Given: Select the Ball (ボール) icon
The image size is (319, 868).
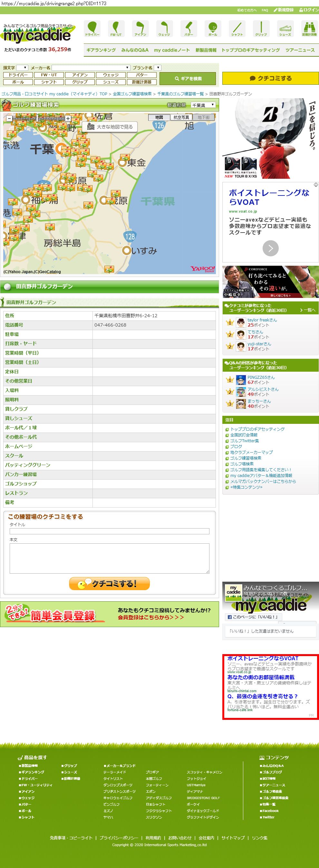Looking at the screenshot, I should 213,28.
